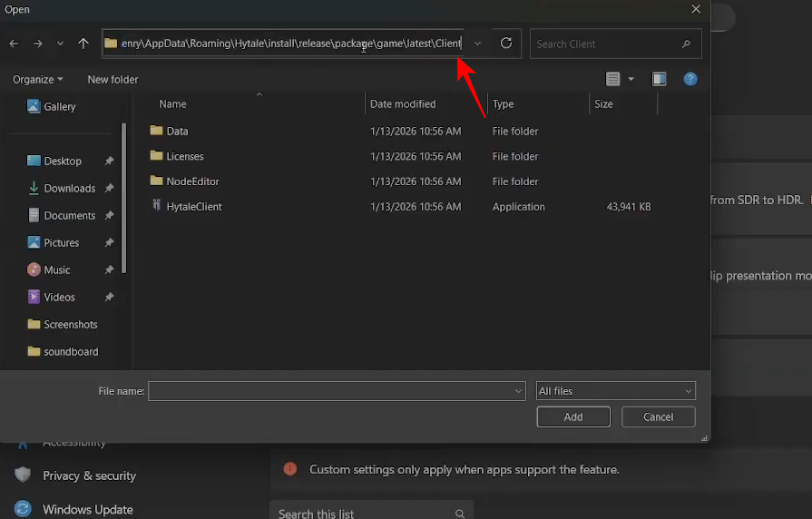Open the Licenses folder
The image size is (812, 519).
(x=184, y=157)
